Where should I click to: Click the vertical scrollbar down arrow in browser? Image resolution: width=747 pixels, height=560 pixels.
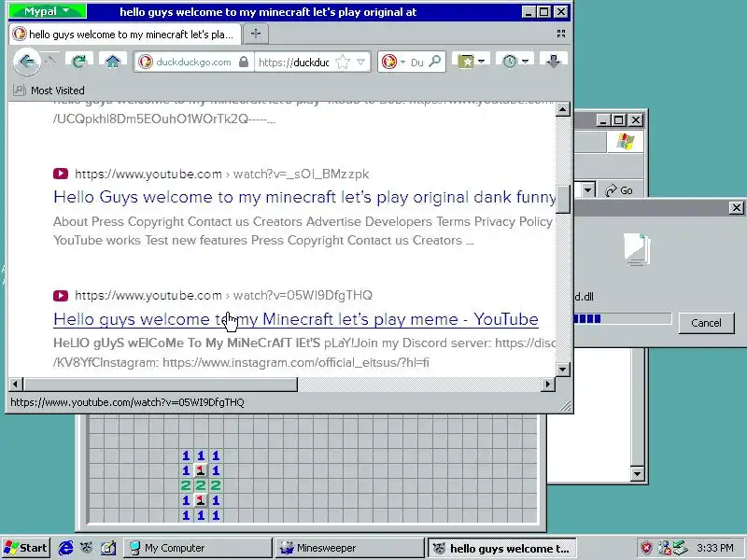(563, 369)
